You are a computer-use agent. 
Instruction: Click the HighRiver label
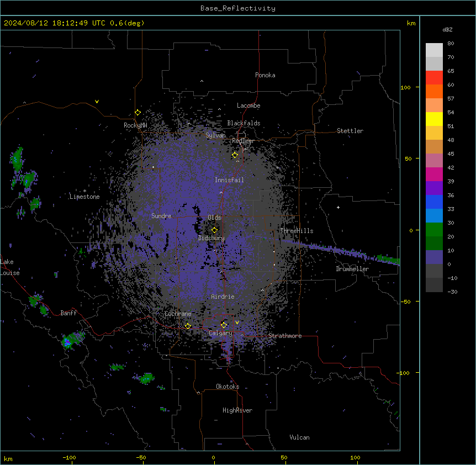(x=237, y=410)
